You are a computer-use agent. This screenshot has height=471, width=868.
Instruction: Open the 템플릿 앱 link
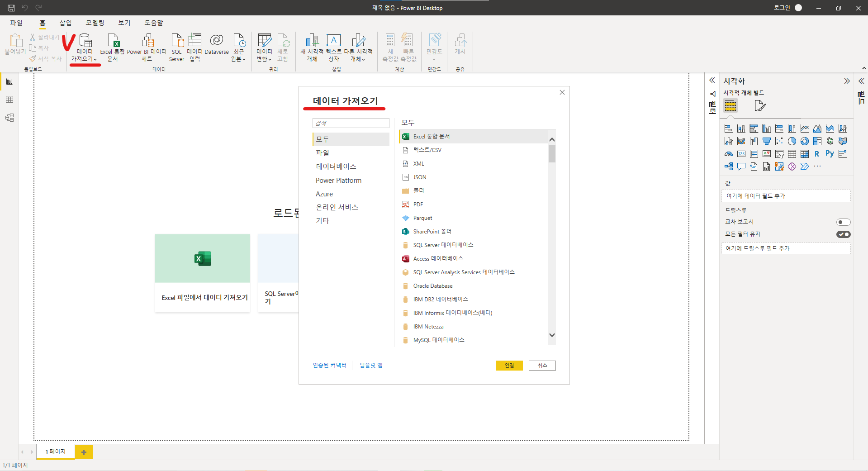[371, 366]
